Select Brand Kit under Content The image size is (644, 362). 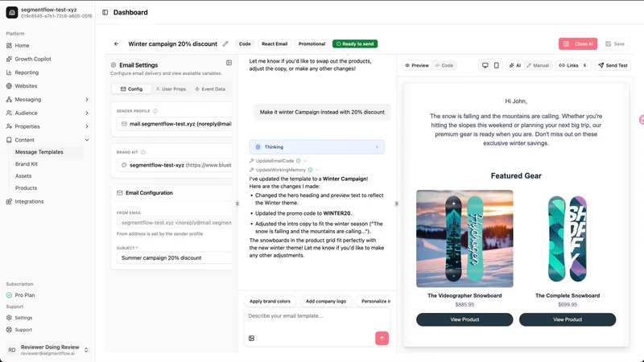click(27, 164)
